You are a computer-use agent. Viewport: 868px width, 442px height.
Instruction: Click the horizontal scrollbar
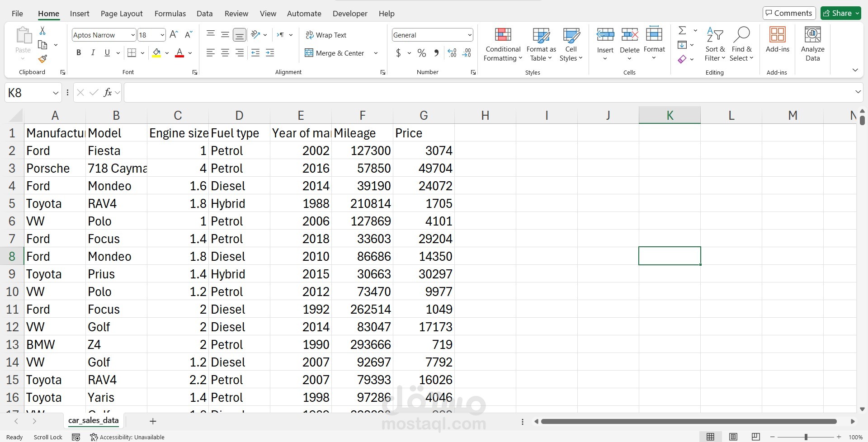point(689,421)
